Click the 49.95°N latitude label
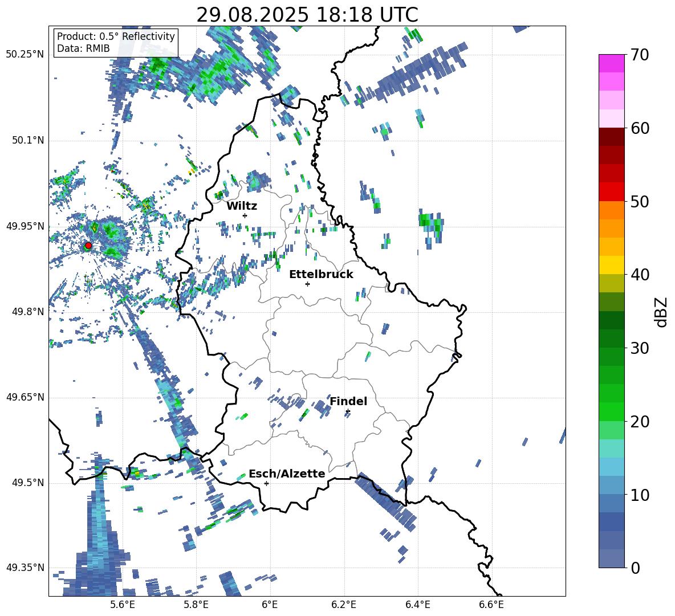675x616 pixels. (25, 226)
